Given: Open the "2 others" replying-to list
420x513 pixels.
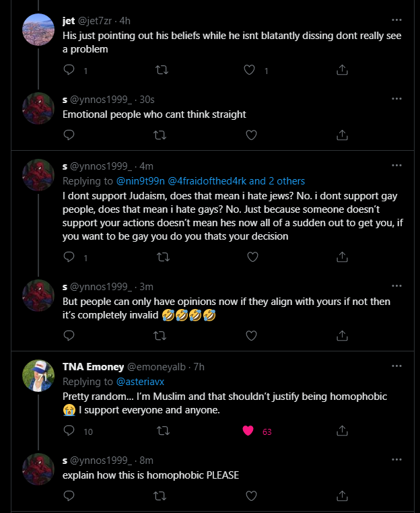Looking at the screenshot, I should pyautogui.click(x=285, y=181).
